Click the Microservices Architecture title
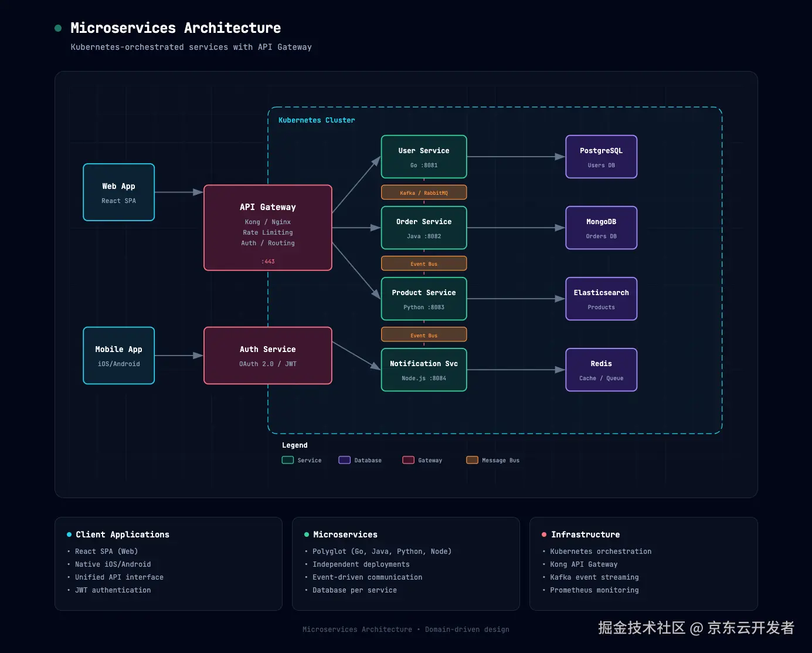This screenshot has height=653, width=812. pos(176,28)
